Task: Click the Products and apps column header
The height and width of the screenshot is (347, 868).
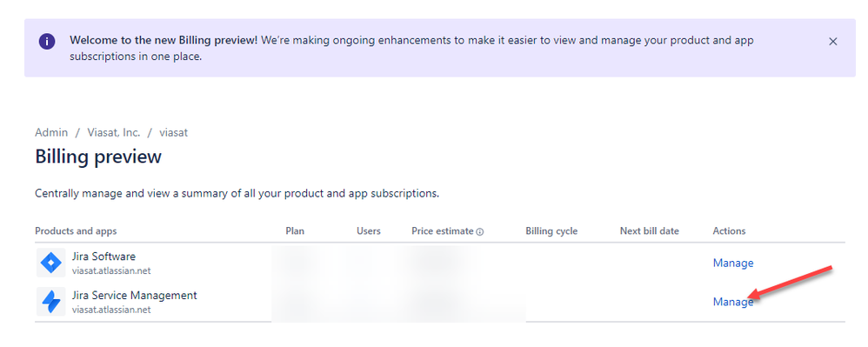Action: click(76, 231)
